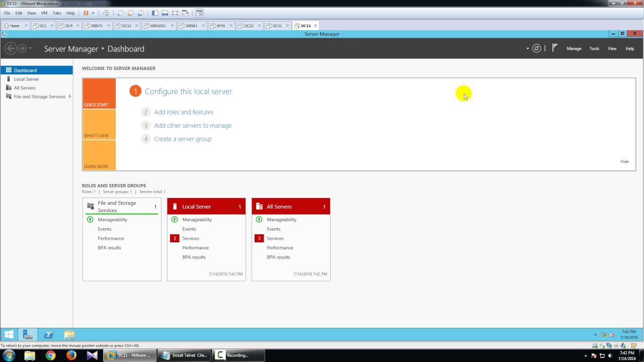Click red 3 Services badge in Local Server

175,238
